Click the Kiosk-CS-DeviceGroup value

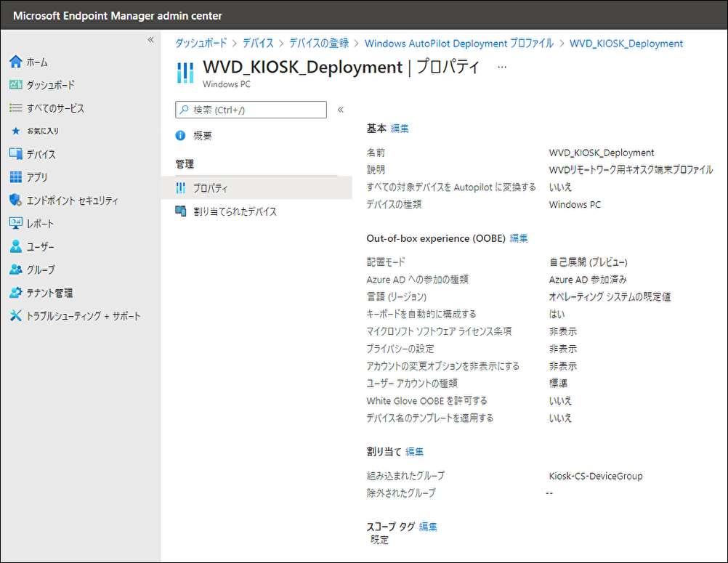click(x=596, y=476)
